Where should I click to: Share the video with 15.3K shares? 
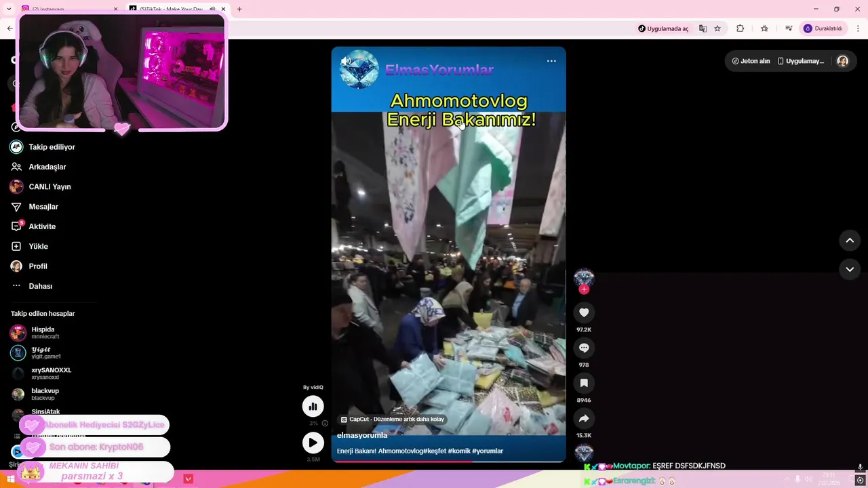pyautogui.click(x=584, y=418)
